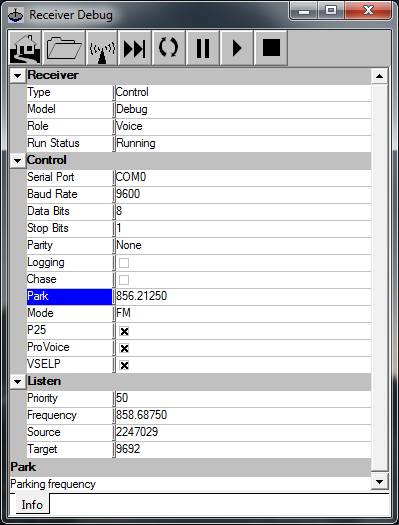Select the Mode property label

[x=40, y=313]
